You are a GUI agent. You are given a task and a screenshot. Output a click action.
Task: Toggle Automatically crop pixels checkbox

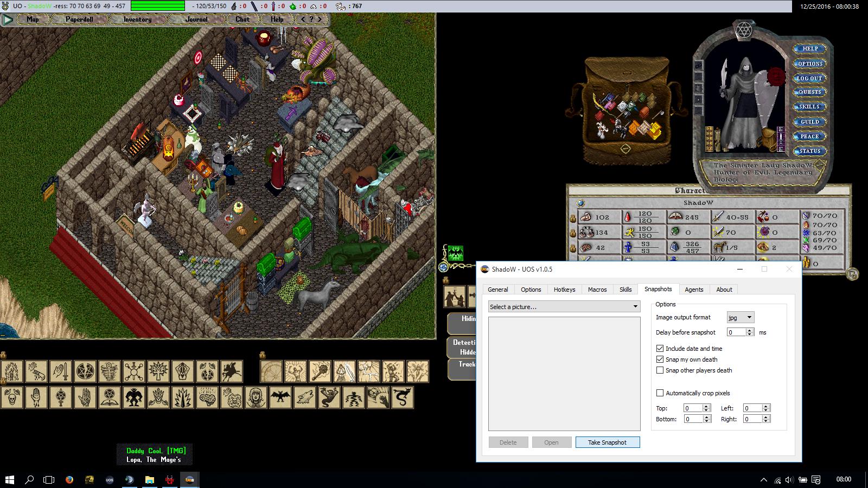click(x=660, y=393)
